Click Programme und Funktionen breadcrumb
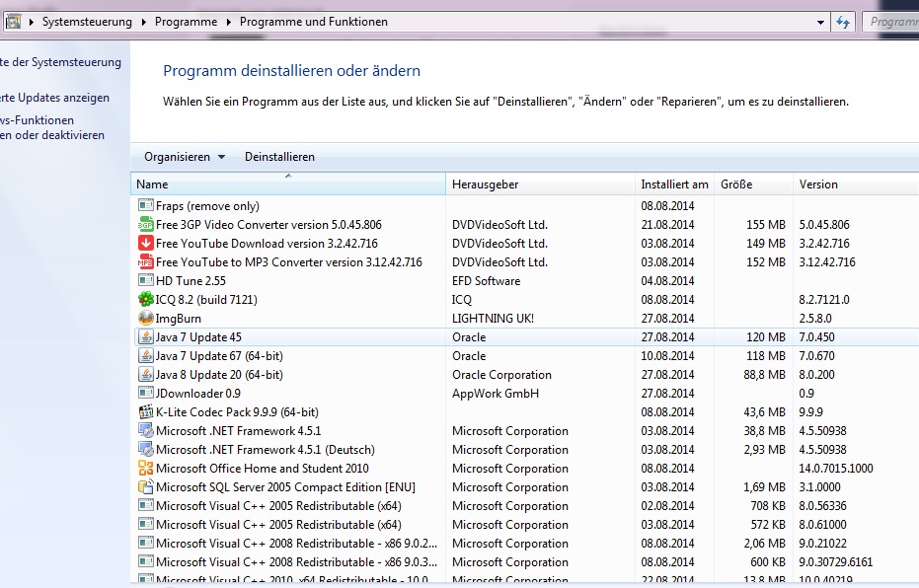The width and height of the screenshot is (919, 588). 314,22
